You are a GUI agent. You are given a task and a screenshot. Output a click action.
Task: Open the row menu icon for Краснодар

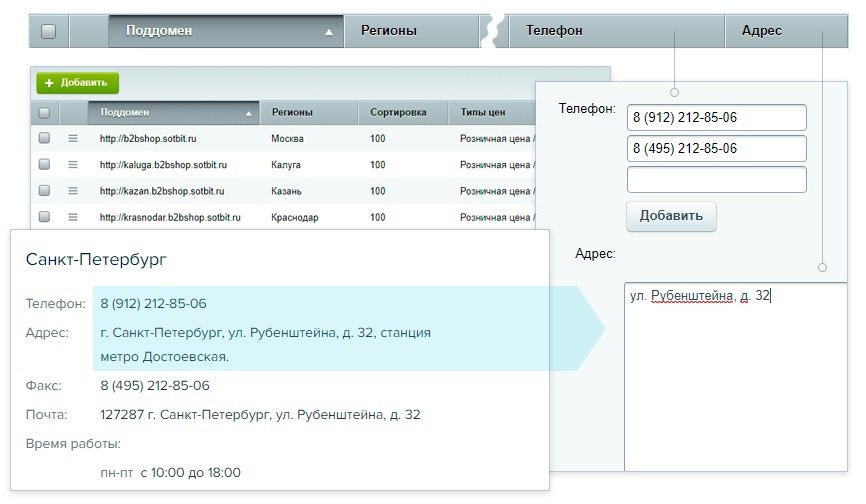click(73, 217)
